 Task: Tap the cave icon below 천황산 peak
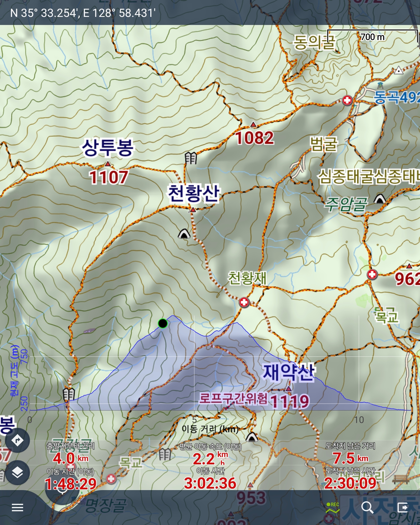click(x=184, y=233)
